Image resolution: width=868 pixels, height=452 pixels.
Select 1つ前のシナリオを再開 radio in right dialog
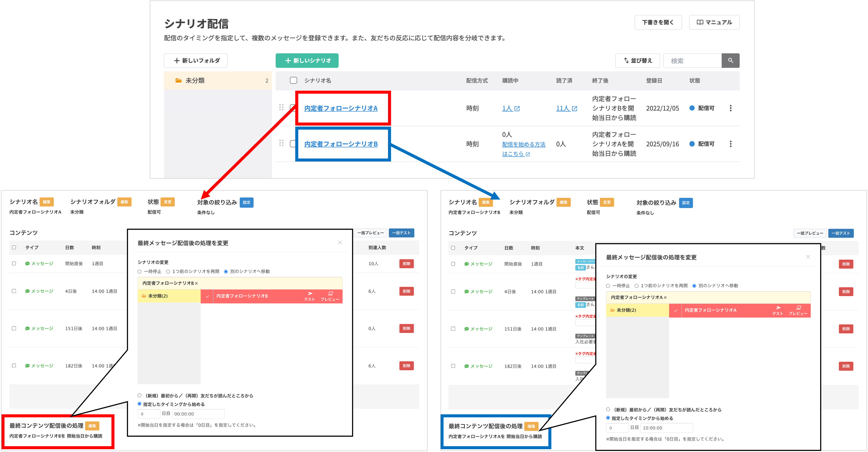(x=636, y=286)
